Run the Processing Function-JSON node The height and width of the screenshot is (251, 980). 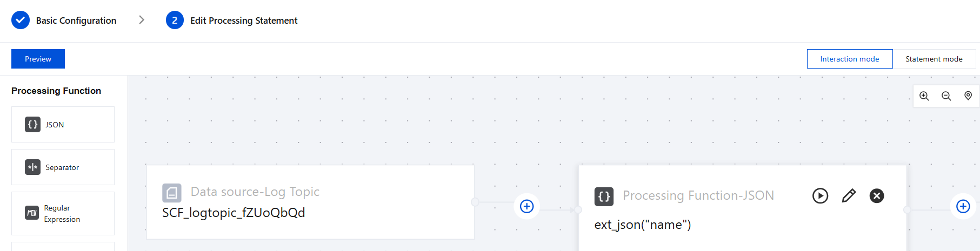coord(820,196)
